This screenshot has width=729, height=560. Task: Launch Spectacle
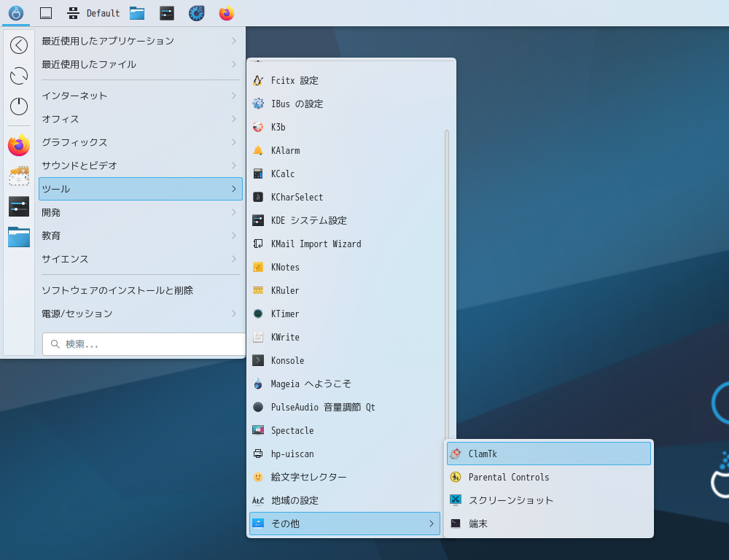pos(345,431)
